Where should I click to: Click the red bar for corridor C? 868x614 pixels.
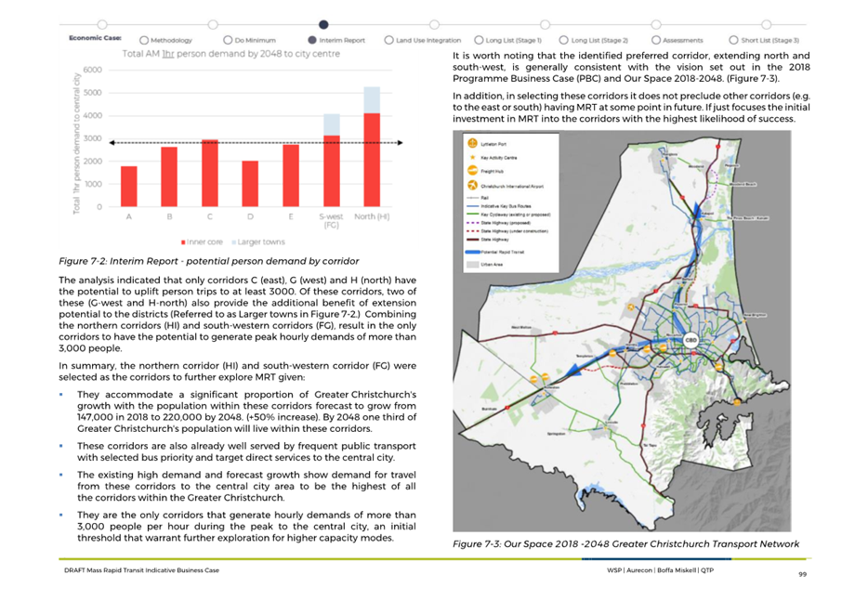coord(210,173)
